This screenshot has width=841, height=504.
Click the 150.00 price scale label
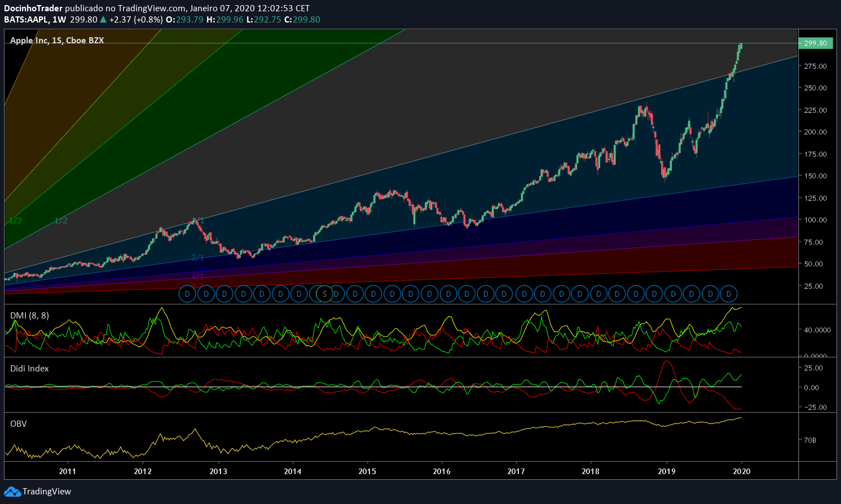(x=816, y=176)
